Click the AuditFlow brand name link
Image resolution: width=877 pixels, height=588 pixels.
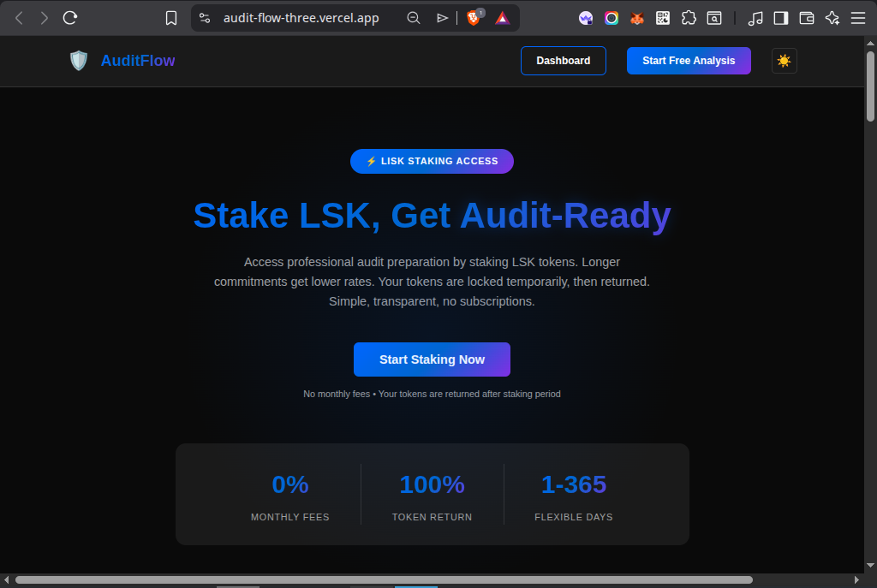pyautogui.click(x=138, y=61)
